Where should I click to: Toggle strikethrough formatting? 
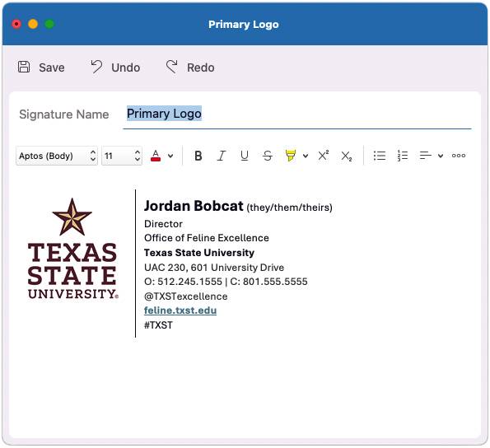coord(268,156)
